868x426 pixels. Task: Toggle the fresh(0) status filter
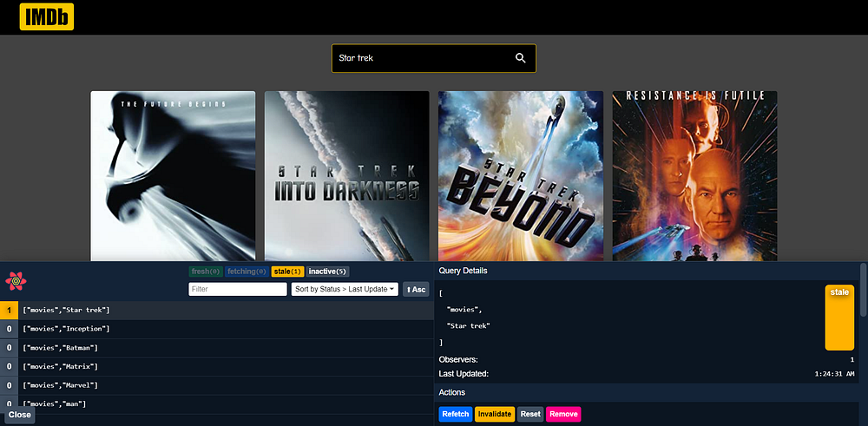point(206,272)
